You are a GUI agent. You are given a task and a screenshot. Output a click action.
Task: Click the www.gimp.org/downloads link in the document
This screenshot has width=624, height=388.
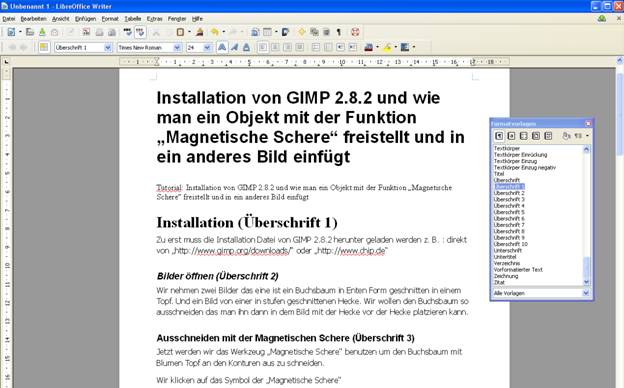(244, 251)
